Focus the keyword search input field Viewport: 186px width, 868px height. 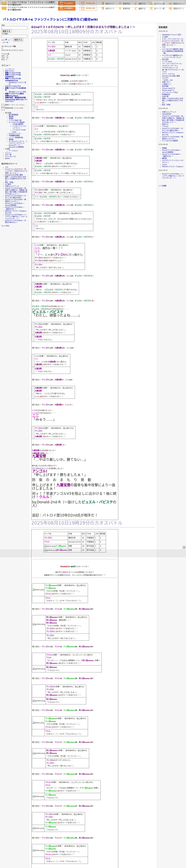coord(14,28)
